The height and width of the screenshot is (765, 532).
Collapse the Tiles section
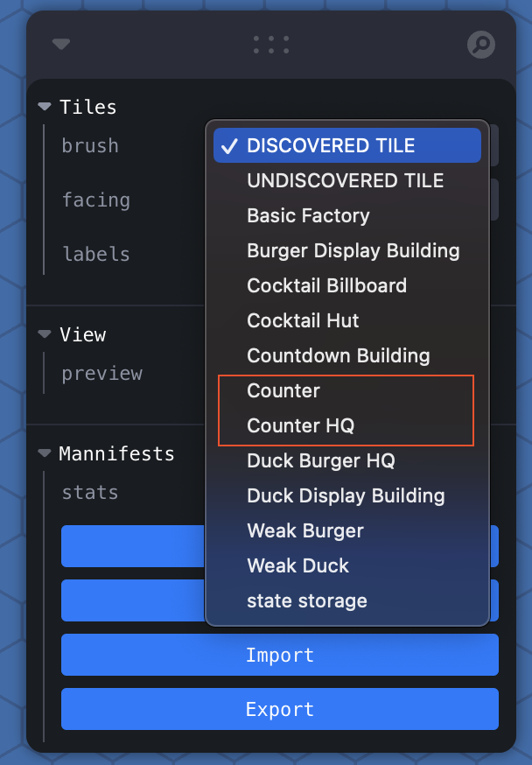tap(45, 107)
